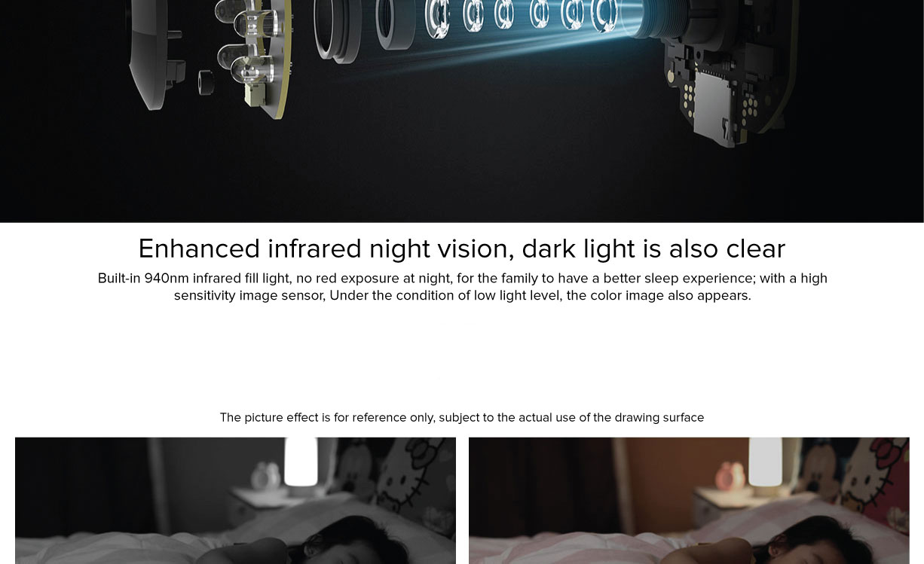This screenshot has height=564, width=924.
Task: Click the grayscale night vision bedroom photo
Action: (235, 501)
